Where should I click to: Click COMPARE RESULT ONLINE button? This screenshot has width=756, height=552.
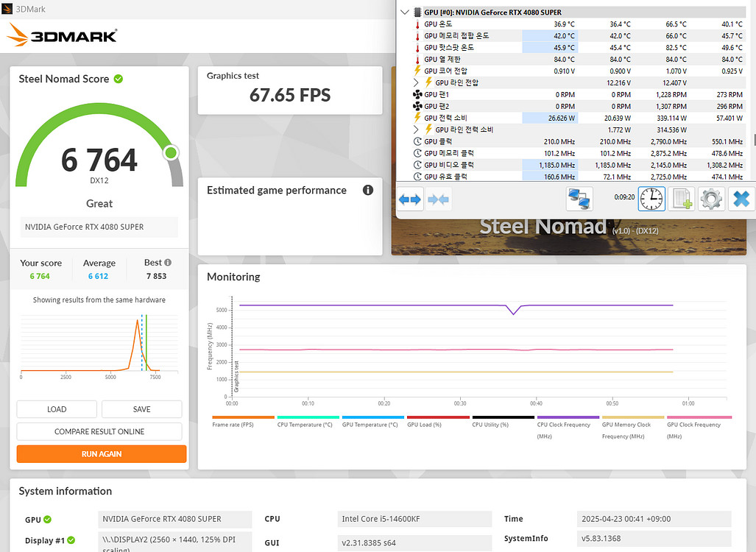99,431
